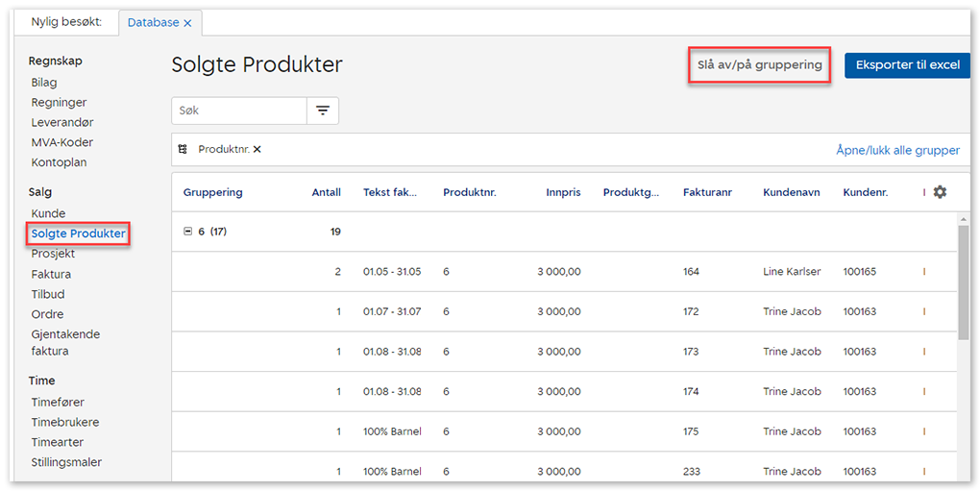This screenshot has width=980, height=491.
Task: Remove the Produktnr. grouping chip
Action: coord(257,150)
